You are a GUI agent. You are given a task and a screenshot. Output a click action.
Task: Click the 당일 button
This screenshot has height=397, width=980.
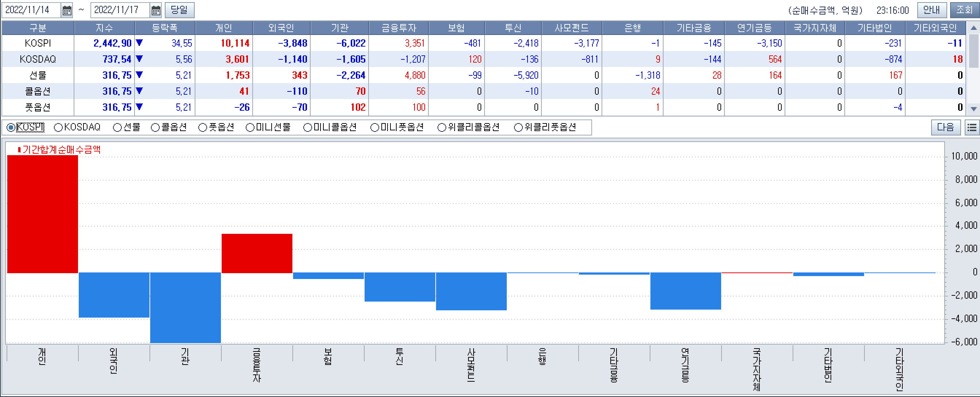tap(179, 10)
